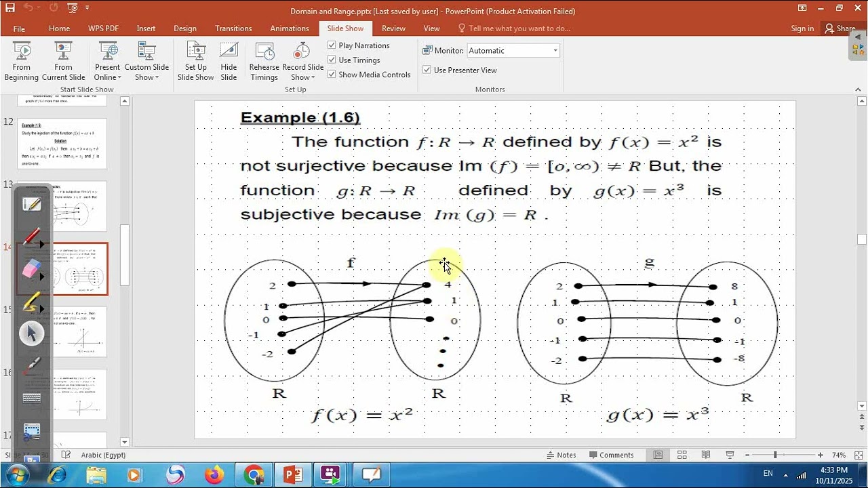This screenshot has width=868, height=488.
Task: Toggle Play Narrations checkbox
Action: (332, 45)
